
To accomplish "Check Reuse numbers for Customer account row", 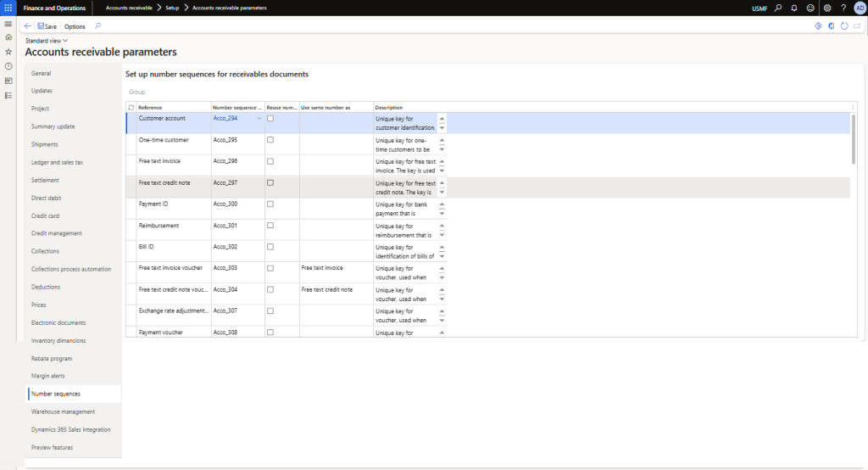I will coord(270,119).
